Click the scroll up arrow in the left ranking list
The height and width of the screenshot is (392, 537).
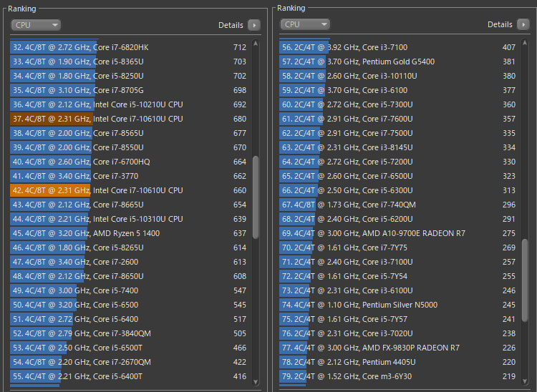pos(256,44)
